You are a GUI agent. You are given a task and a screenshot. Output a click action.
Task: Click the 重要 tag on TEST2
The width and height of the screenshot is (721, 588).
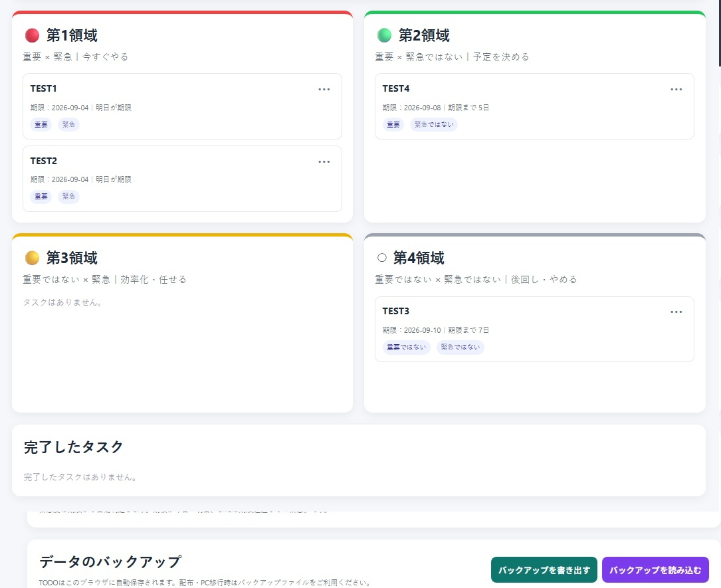click(41, 196)
